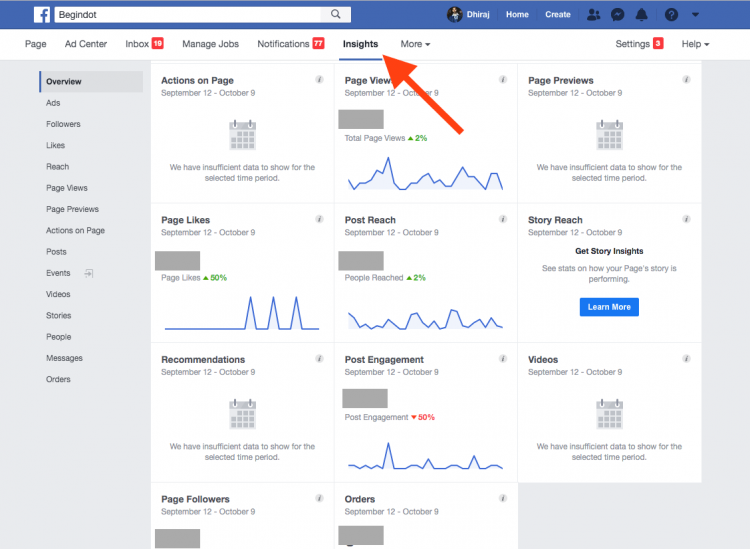The width and height of the screenshot is (750, 549).
Task: Click the Notifications 77 badge
Action: click(x=318, y=44)
